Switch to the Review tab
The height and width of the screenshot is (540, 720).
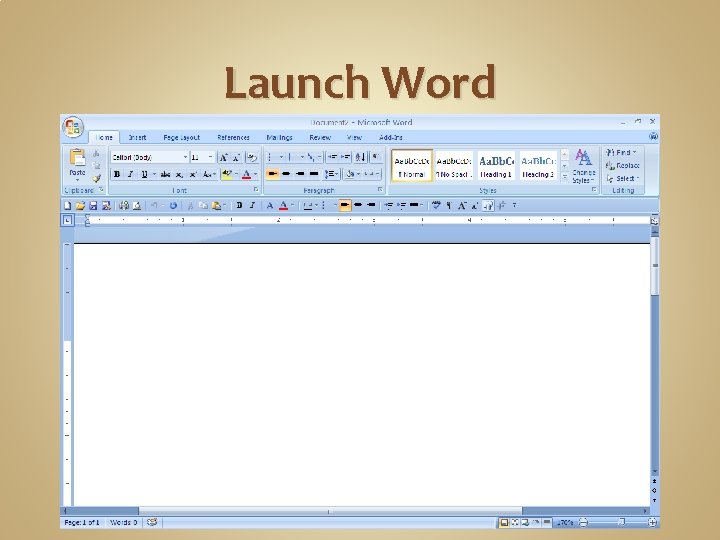pos(320,137)
